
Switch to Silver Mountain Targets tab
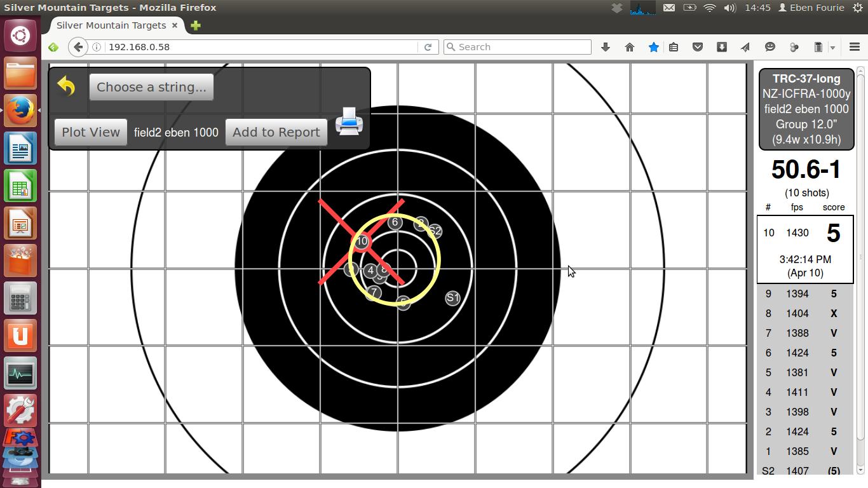point(111,25)
